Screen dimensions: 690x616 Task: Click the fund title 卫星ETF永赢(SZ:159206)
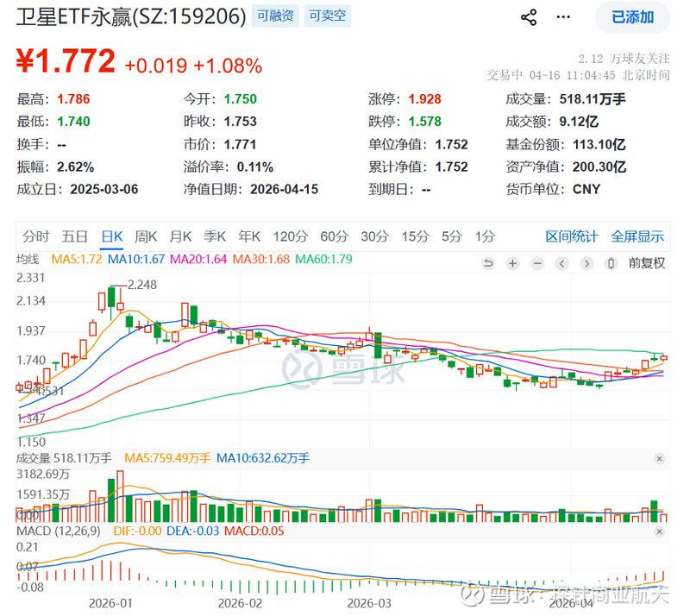click(x=131, y=16)
